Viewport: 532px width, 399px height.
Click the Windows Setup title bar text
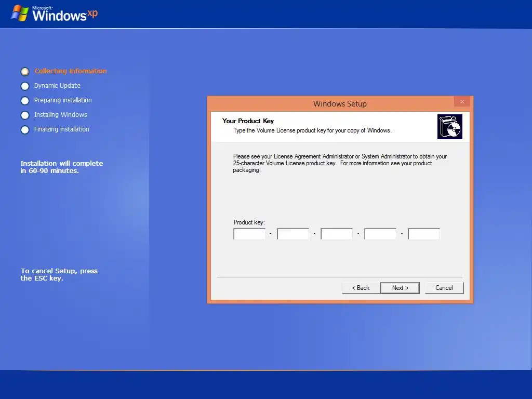click(340, 104)
